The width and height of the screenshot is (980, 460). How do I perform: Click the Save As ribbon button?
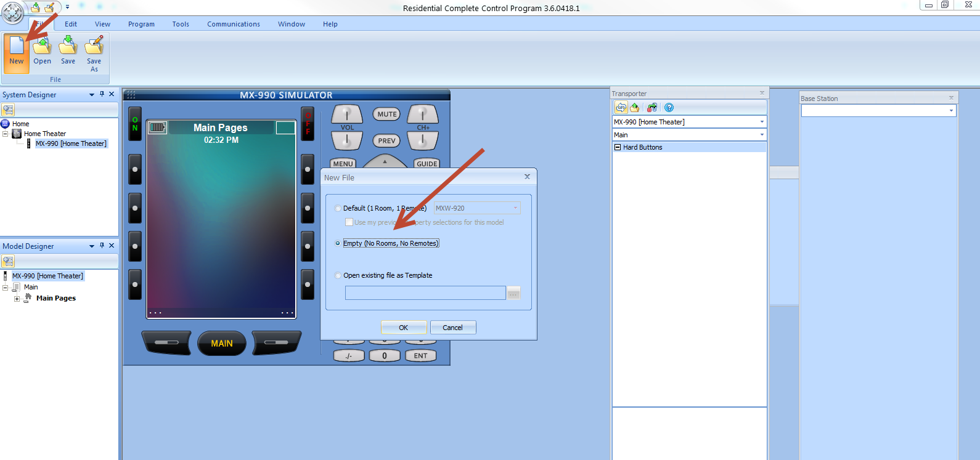coord(94,53)
